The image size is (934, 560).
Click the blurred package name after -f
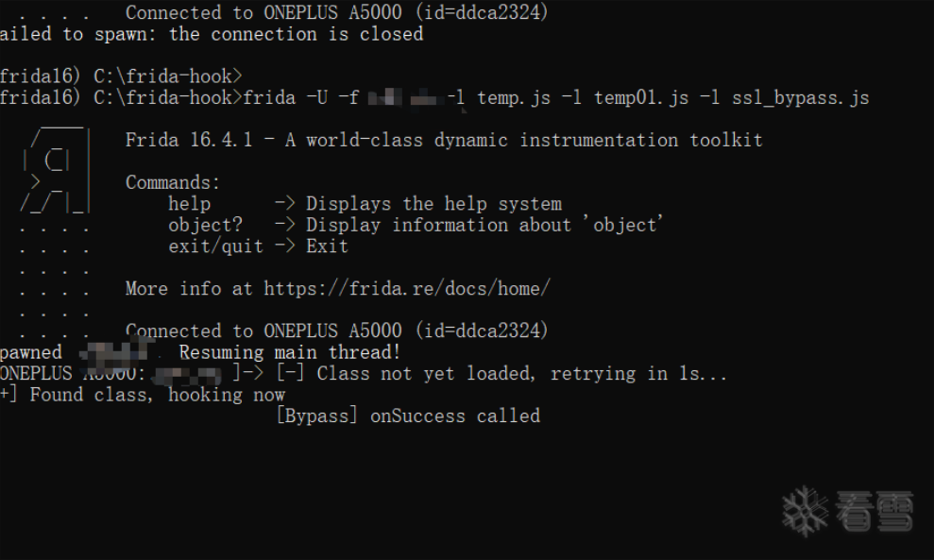[x=405, y=98]
